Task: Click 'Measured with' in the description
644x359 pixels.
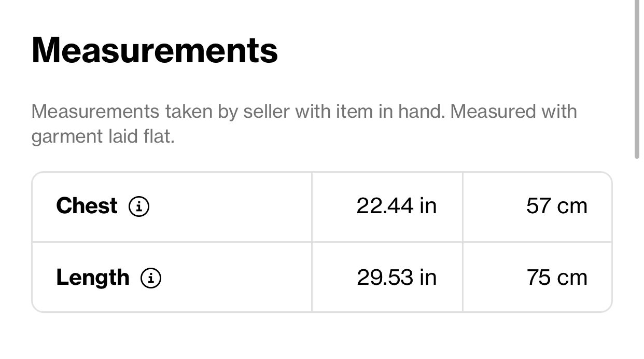Action: coord(513,112)
